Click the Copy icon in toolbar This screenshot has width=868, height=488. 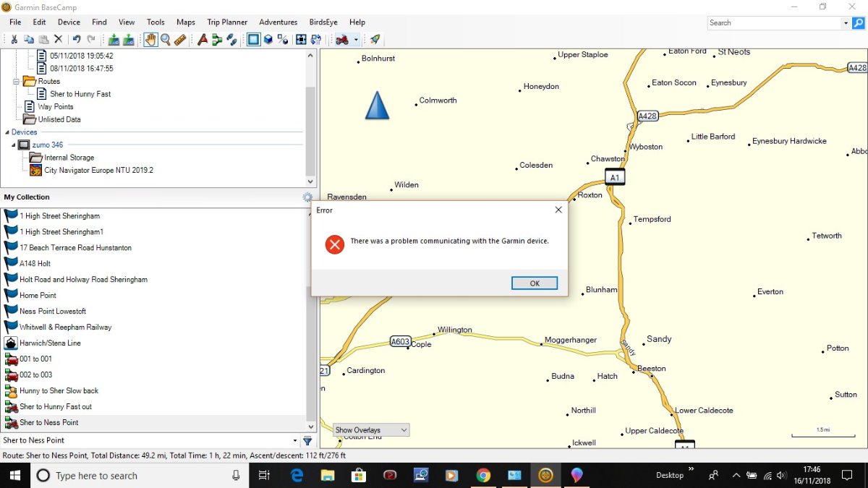tap(29, 40)
